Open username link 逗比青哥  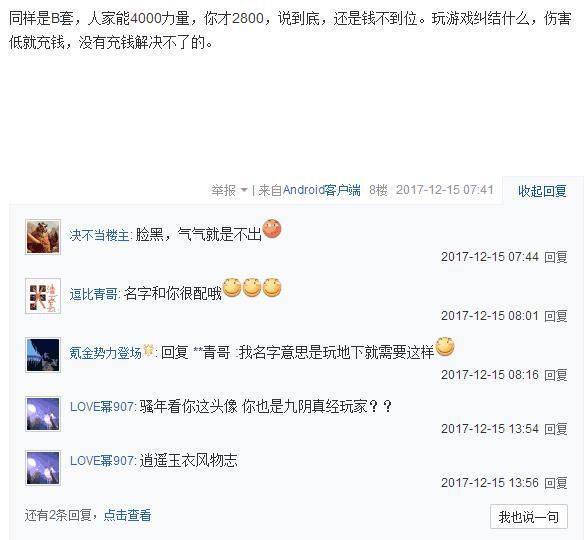pos(93,294)
